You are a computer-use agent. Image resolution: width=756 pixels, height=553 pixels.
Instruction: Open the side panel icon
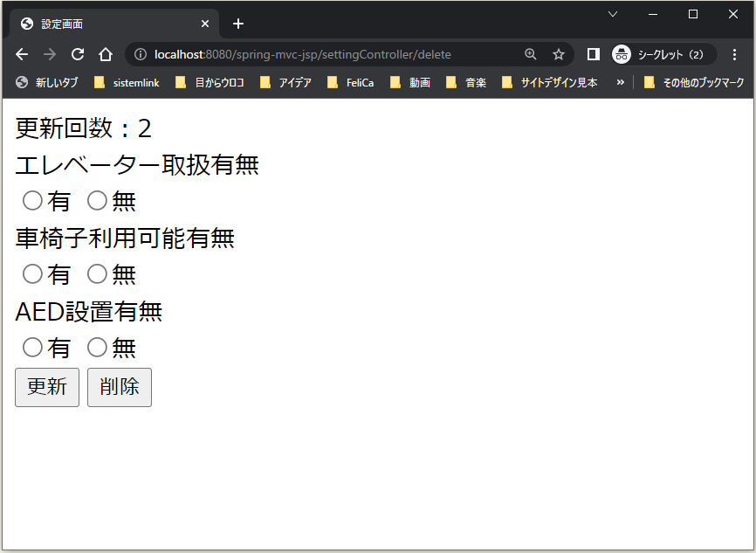pyautogui.click(x=593, y=53)
